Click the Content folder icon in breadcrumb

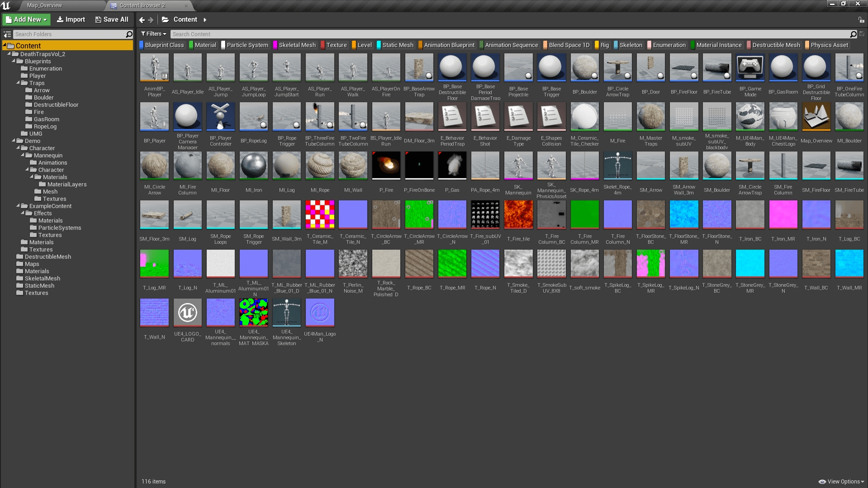pyautogui.click(x=165, y=19)
